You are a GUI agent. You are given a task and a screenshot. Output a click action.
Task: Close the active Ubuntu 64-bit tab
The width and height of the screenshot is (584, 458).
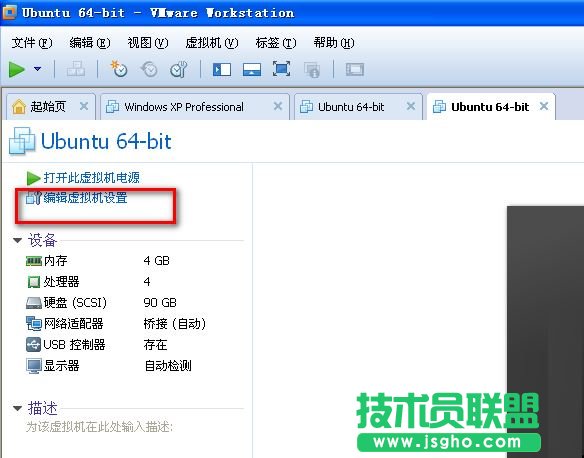[544, 106]
